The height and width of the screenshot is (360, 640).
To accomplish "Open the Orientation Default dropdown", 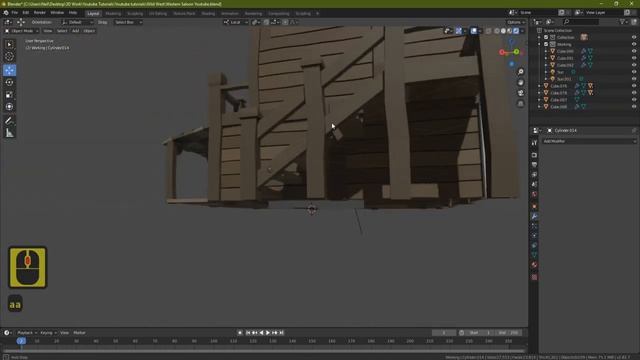I will pos(77,22).
